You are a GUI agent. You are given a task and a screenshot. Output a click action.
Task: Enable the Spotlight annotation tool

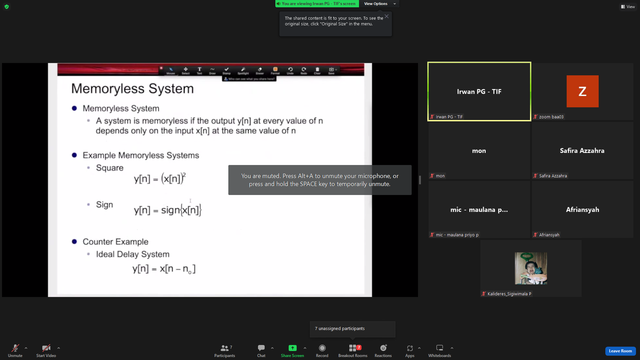tap(243, 70)
